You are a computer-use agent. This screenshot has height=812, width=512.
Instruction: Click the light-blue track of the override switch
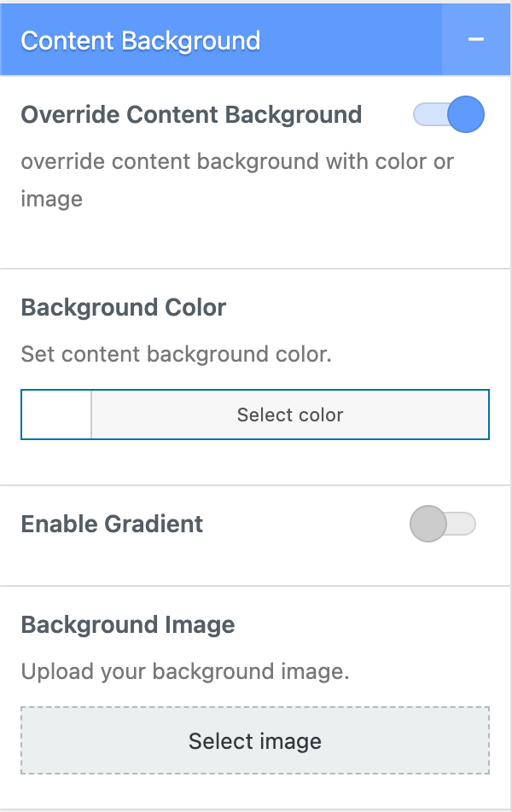click(425, 114)
